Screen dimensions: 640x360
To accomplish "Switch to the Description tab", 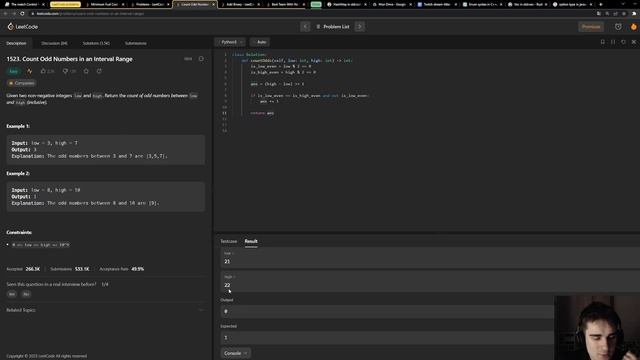I will point(16,43).
